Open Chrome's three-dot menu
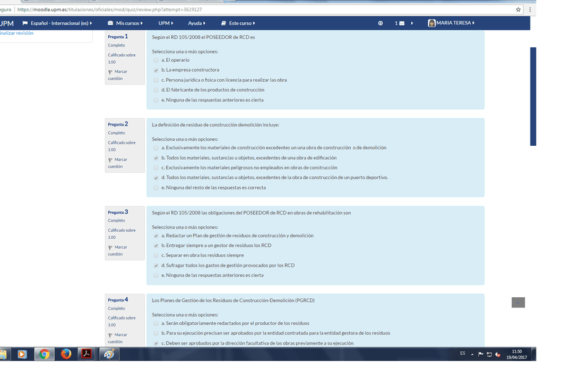The image size is (588, 368). click(530, 10)
